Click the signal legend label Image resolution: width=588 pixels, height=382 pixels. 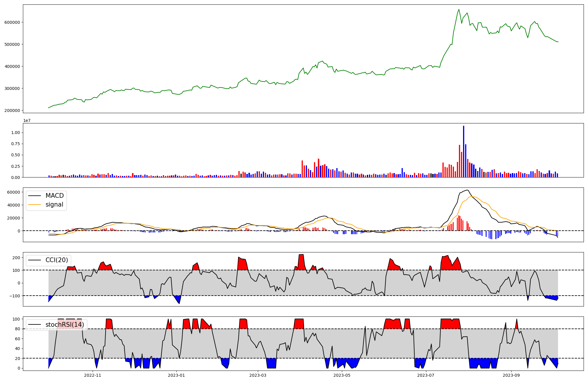coord(54,205)
